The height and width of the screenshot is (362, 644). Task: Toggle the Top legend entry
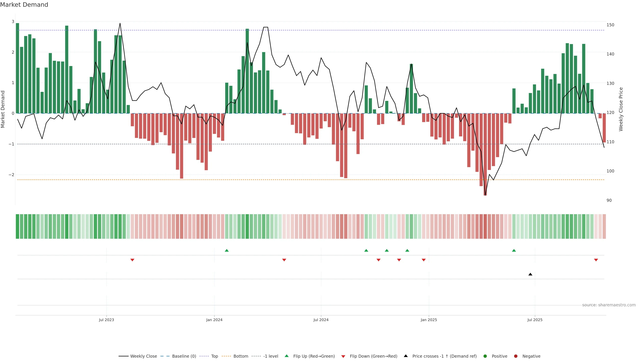(214, 356)
